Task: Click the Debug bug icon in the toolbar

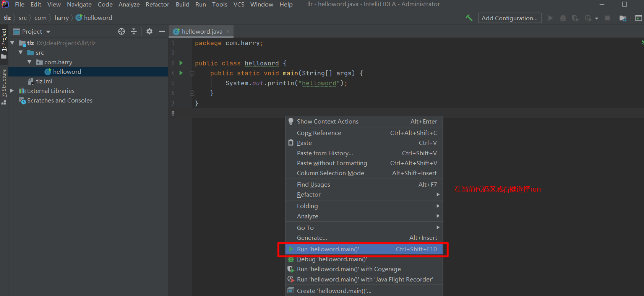Action: [563, 18]
